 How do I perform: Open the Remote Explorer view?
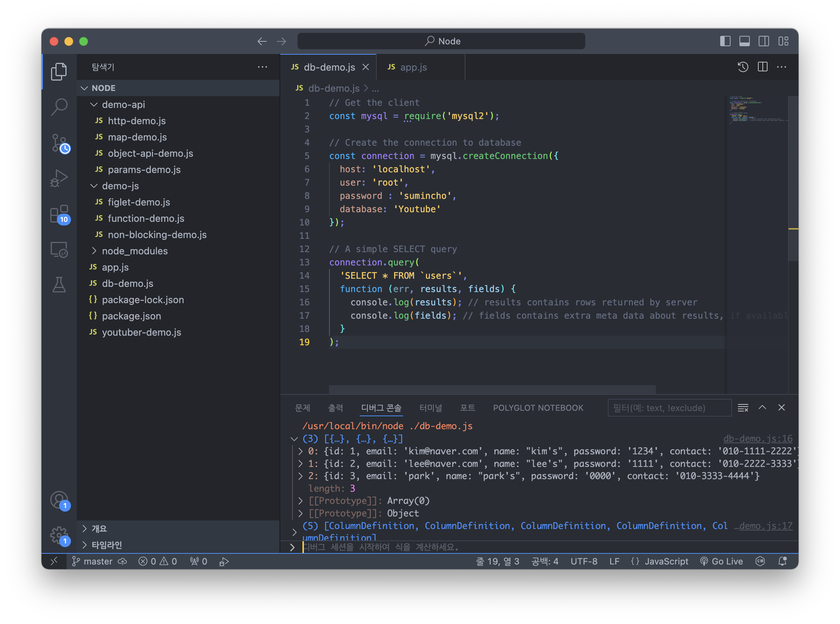point(59,250)
